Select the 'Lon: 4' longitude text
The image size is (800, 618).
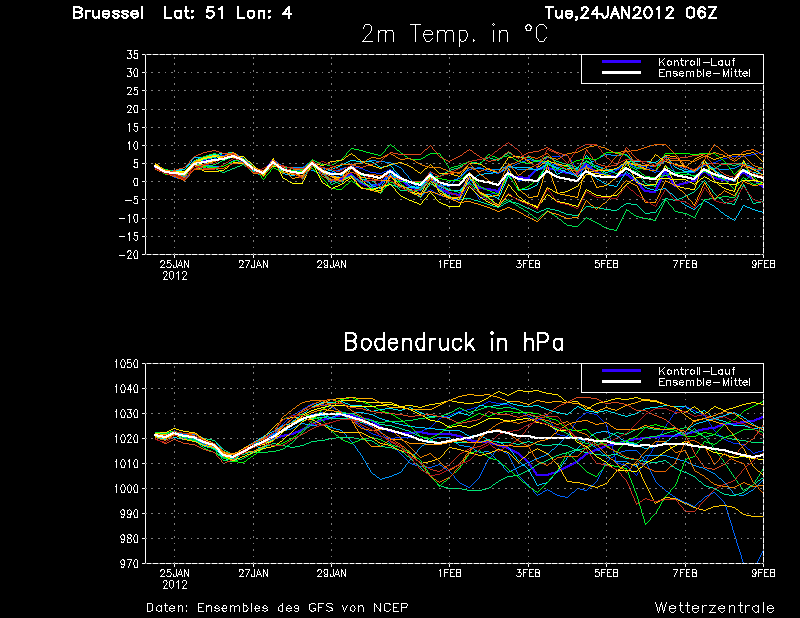point(264,13)
